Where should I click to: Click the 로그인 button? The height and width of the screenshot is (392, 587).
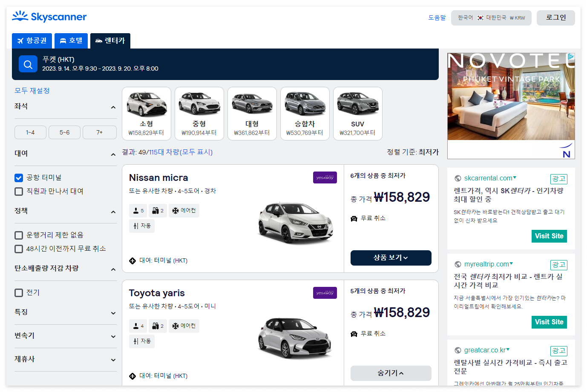556,18
